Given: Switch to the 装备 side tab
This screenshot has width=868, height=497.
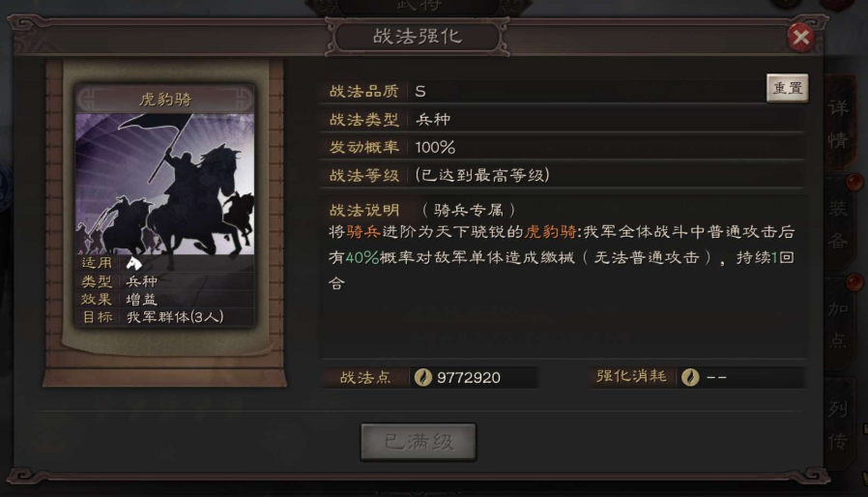Looking at the screenshot, I should tap(838, 224).
